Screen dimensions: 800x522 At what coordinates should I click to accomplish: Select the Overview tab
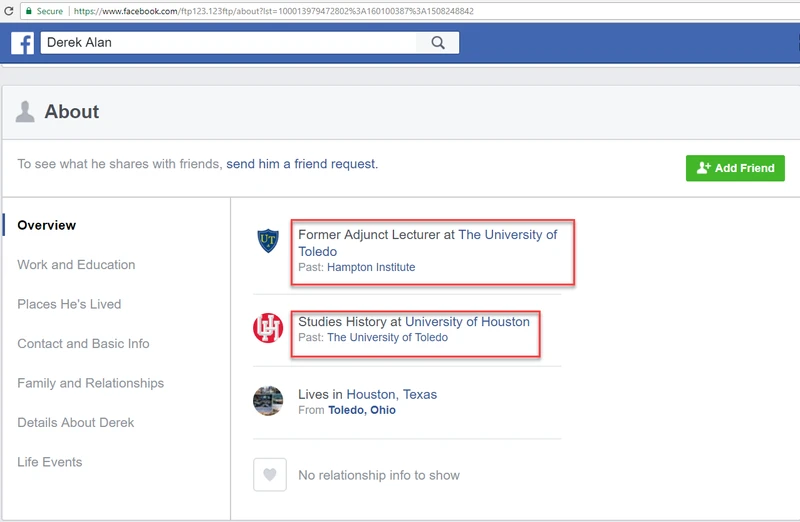[46, 225]
